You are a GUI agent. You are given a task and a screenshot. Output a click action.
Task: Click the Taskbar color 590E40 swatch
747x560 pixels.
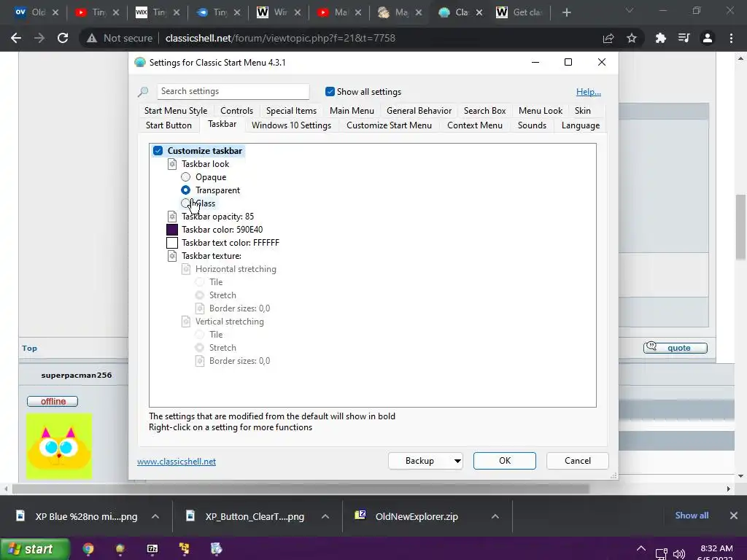172,230
